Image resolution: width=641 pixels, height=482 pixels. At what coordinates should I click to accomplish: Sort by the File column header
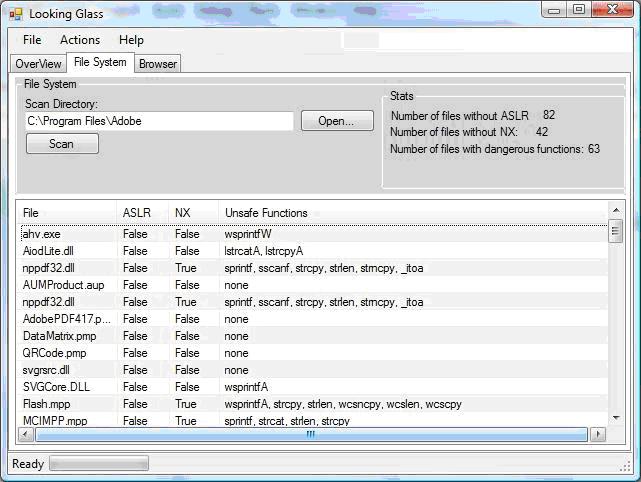[67, 213]
